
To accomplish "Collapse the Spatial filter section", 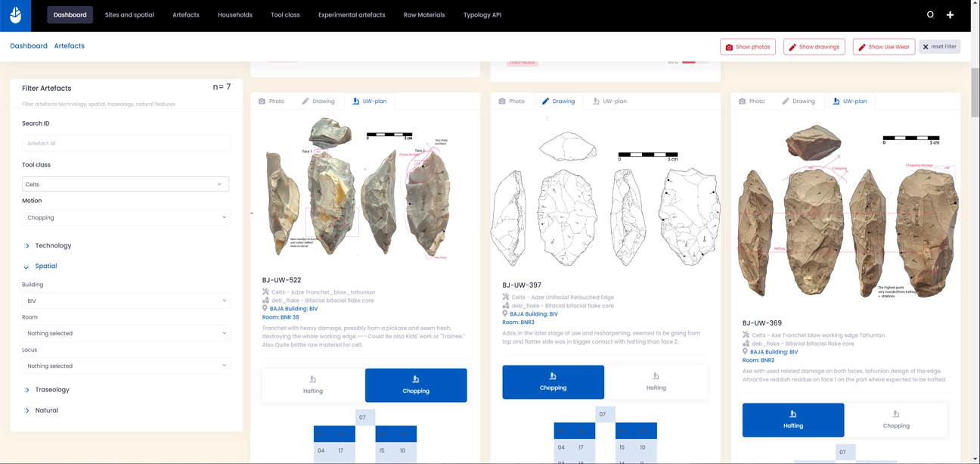I will tap(45, 266).
